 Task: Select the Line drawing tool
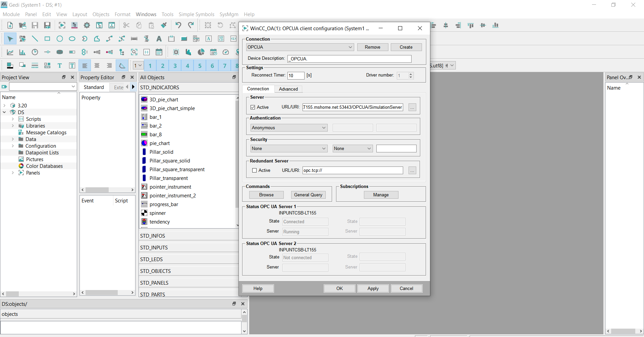click(x=35, y=39)
